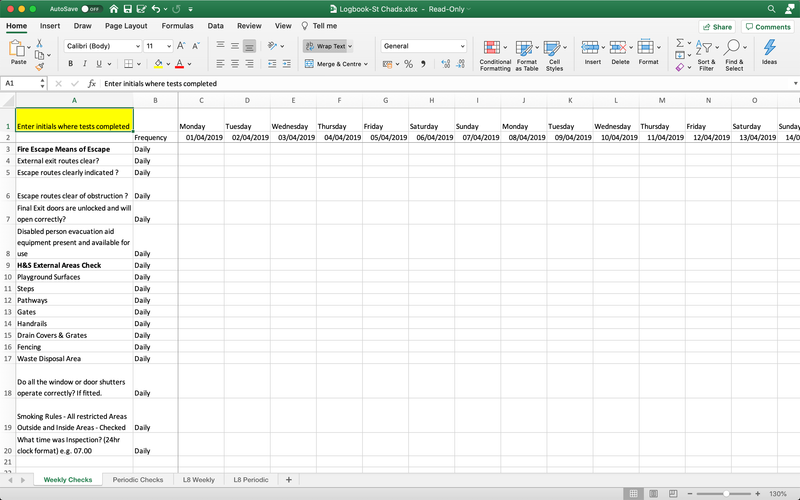Viewport: 800px width, 500px height.
Task: Apply comma style format
Action: coord(423,64)
